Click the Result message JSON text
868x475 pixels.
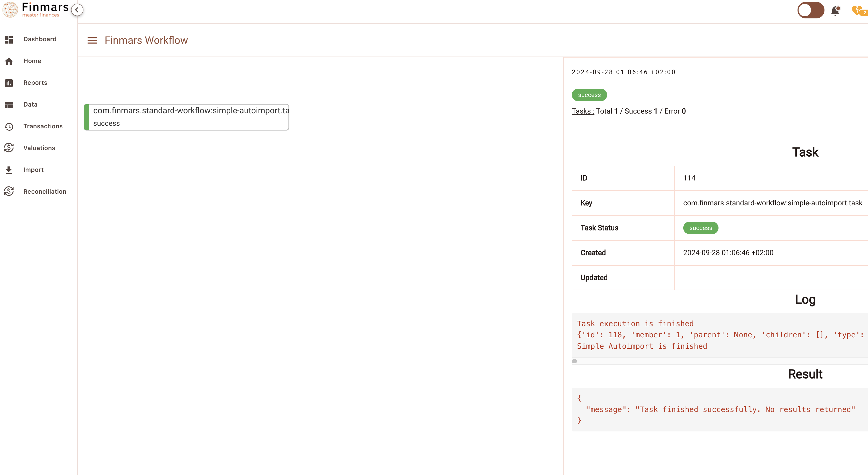[720, 409]
